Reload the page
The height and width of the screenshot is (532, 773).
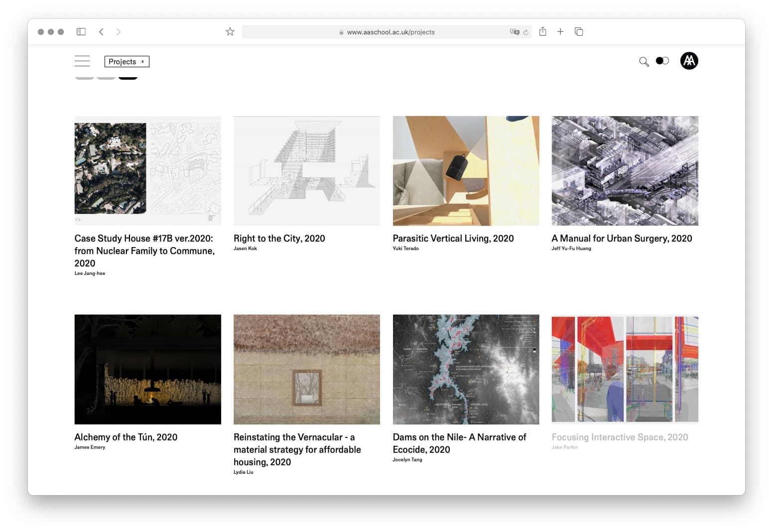(x=525, y=32)
